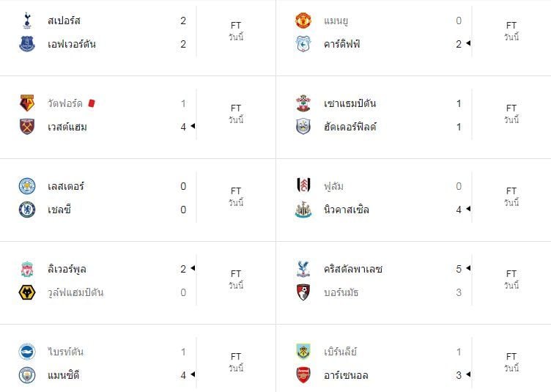This screenshot has height=392, width=551.
Task: Click the West Ham crest icon
Action: coord(27,127)
